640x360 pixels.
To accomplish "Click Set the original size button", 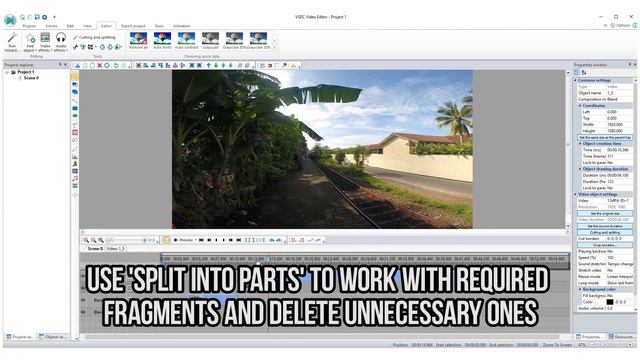I will (605, 213).
